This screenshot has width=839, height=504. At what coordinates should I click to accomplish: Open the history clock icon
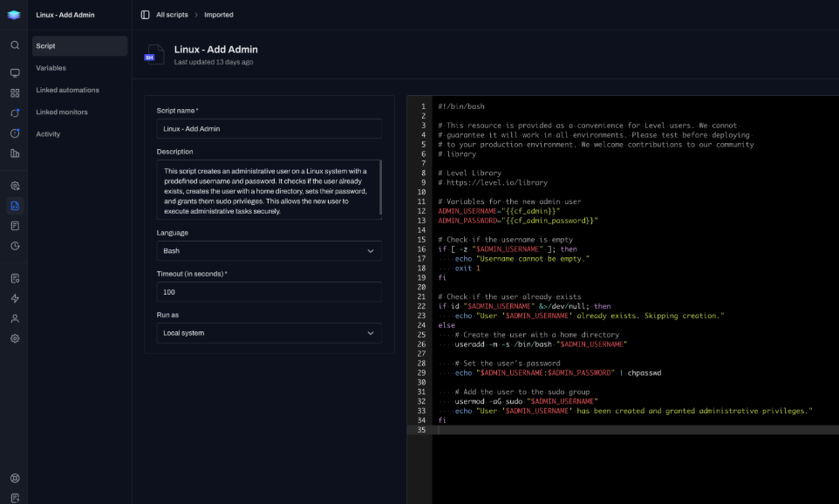[15, 246]
